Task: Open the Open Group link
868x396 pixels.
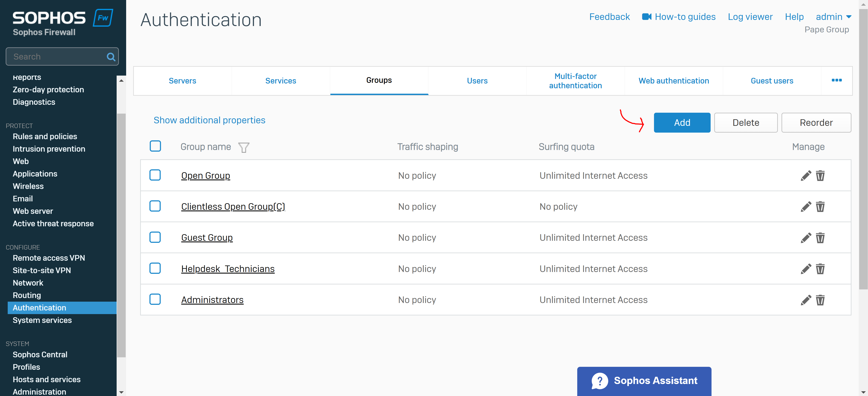Action: pos(206,176)
